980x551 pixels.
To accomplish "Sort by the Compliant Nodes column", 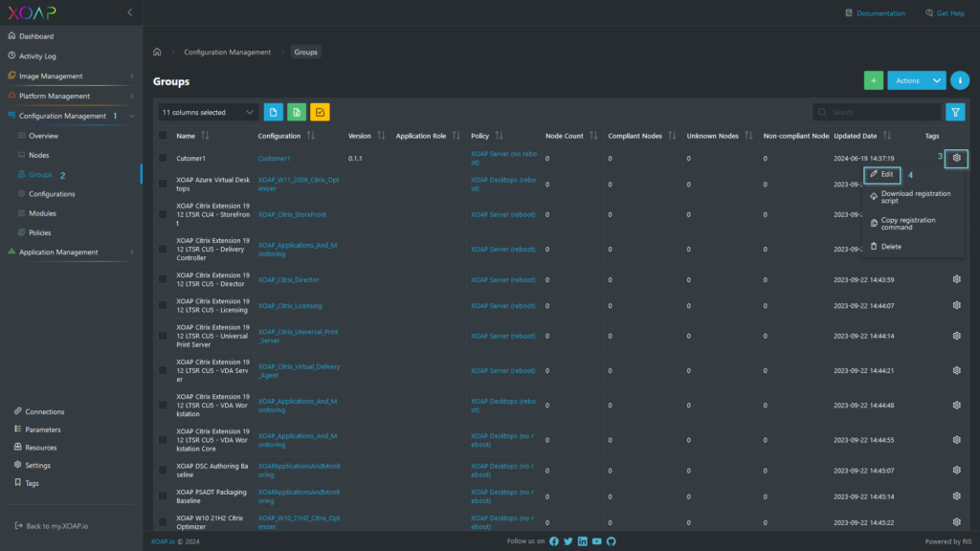I will (672, 136).
